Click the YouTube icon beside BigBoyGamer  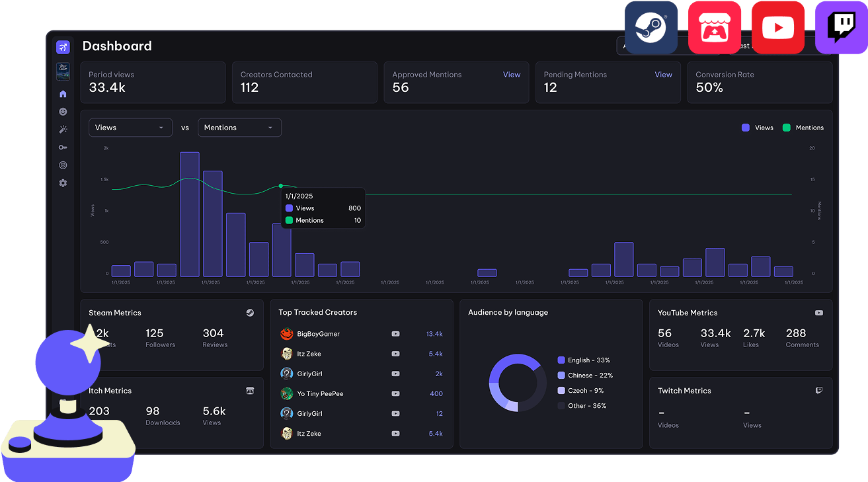click(x=395, y=334)
